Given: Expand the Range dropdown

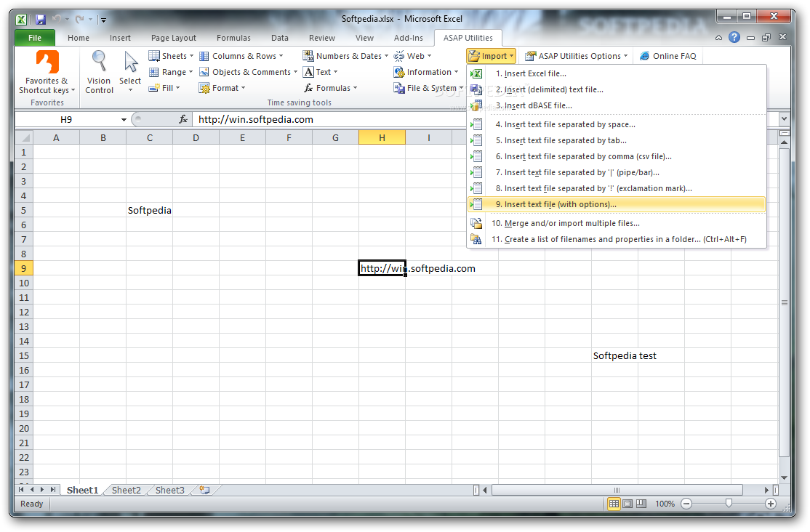Looking at the screenshot, I should (171, 72).
